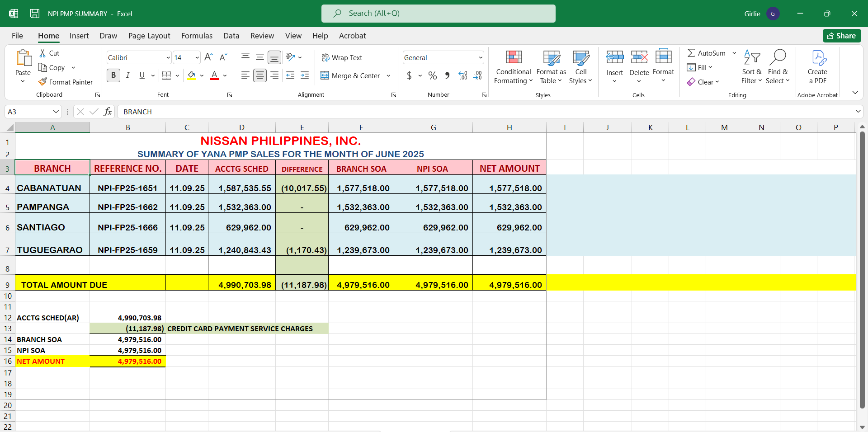The height and width of the screenshot is (432, 868).
Task: Toggle Italic formatting button
Action: click(x=128, y=75)
